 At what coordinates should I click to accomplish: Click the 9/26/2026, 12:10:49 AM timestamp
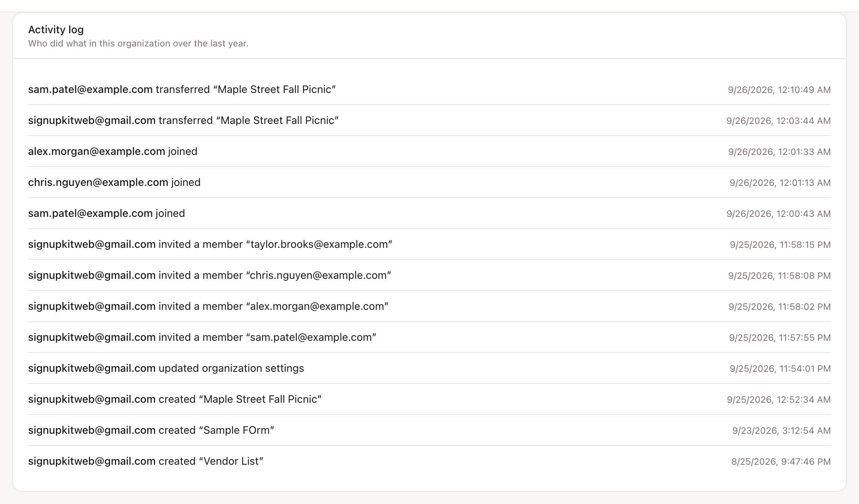[779, 90]
